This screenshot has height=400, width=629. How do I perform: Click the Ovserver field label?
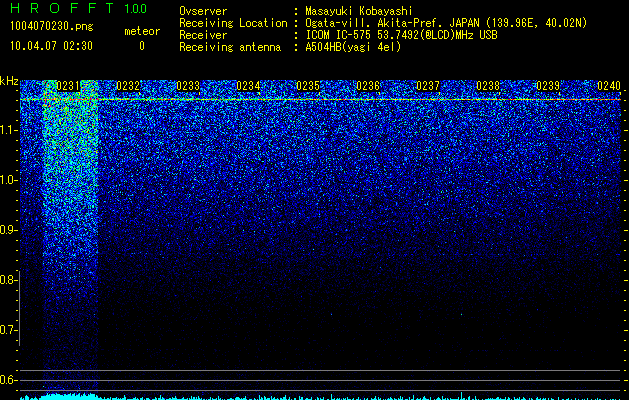click(x=203, y=11)
